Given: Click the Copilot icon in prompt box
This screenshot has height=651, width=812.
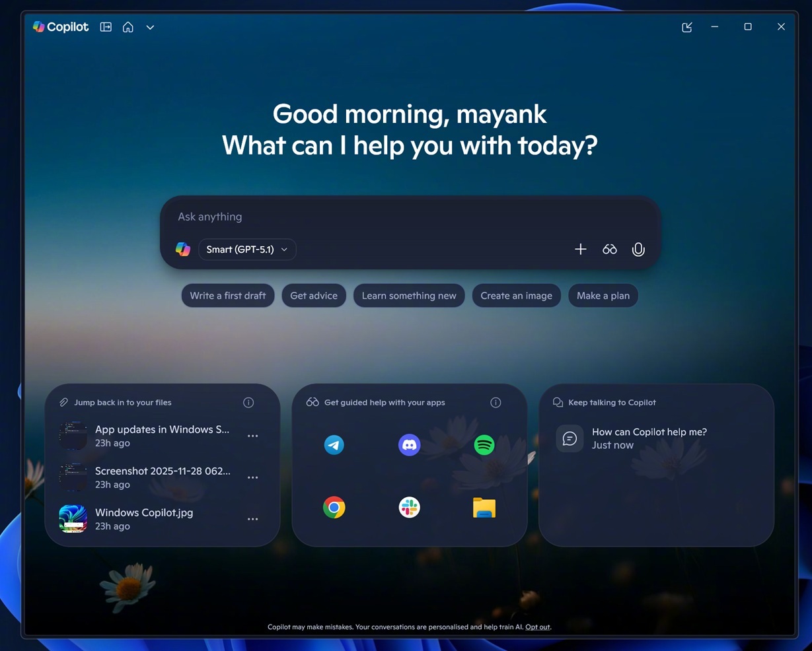Looking at the screenshot, I should click(x=183, y=249).
